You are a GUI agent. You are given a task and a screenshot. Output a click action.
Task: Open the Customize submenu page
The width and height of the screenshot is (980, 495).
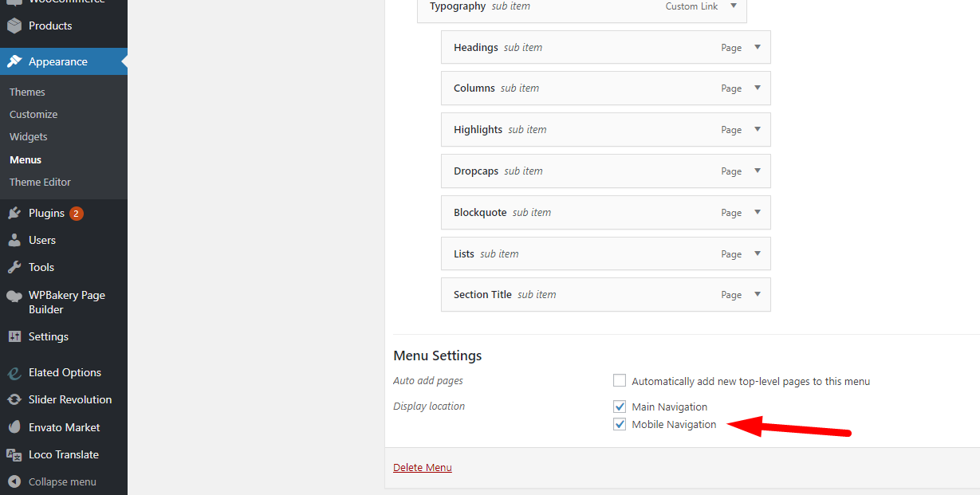(x=33, y=114)
